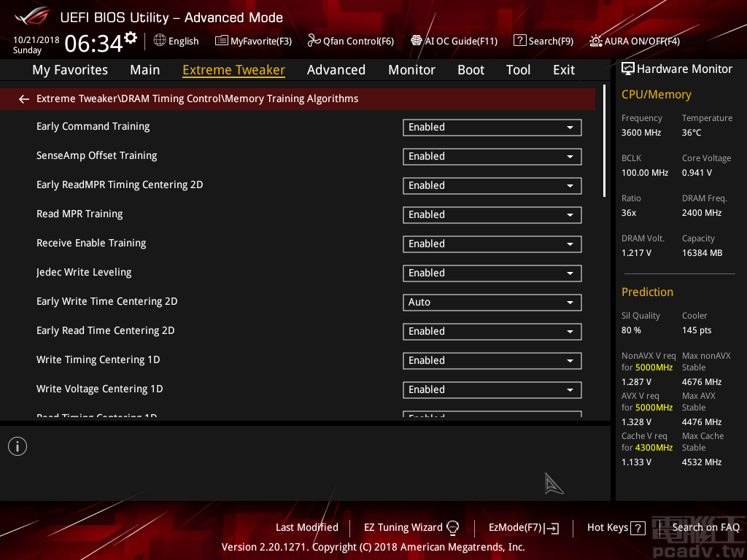The image size is (747, 560).
Task: Open Early ReadMPR Timing Centering 2D dropdown
Action: (492, 186)
